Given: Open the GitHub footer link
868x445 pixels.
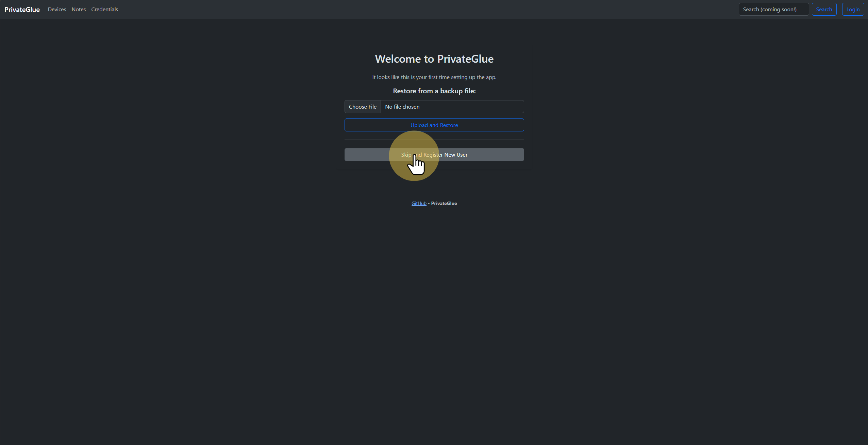Looking at the screenshot, I should 419,203.
